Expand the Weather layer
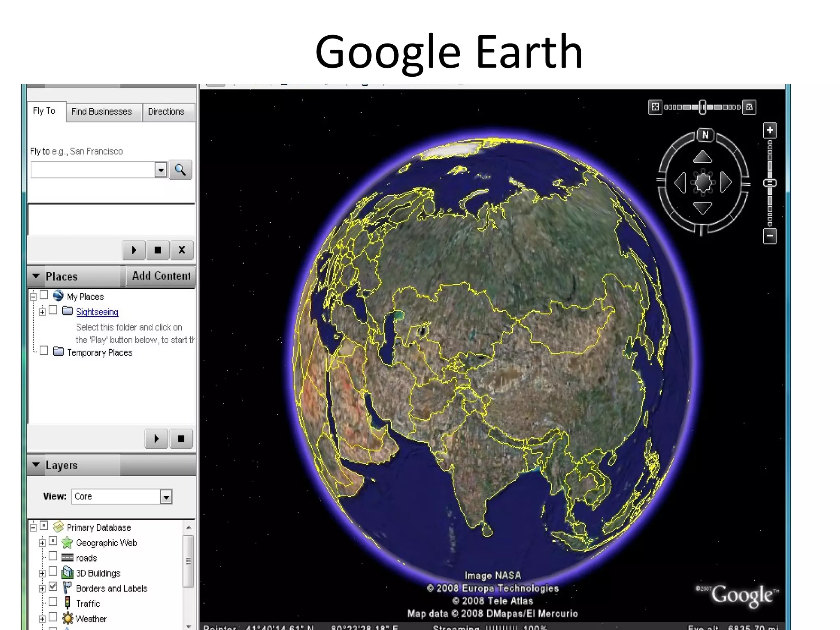The image size is (840, 630). [x=42, y=619]
